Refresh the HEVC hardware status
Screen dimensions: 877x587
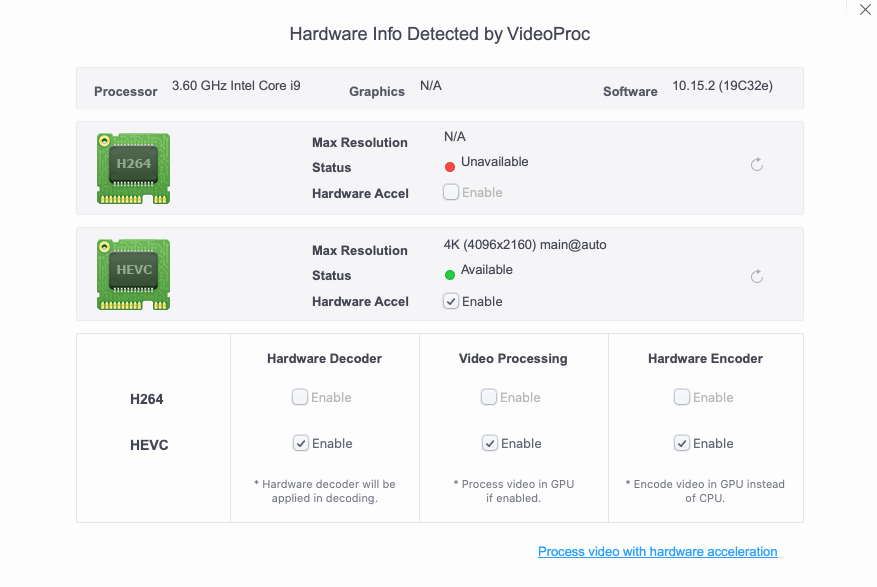[757, 276]
